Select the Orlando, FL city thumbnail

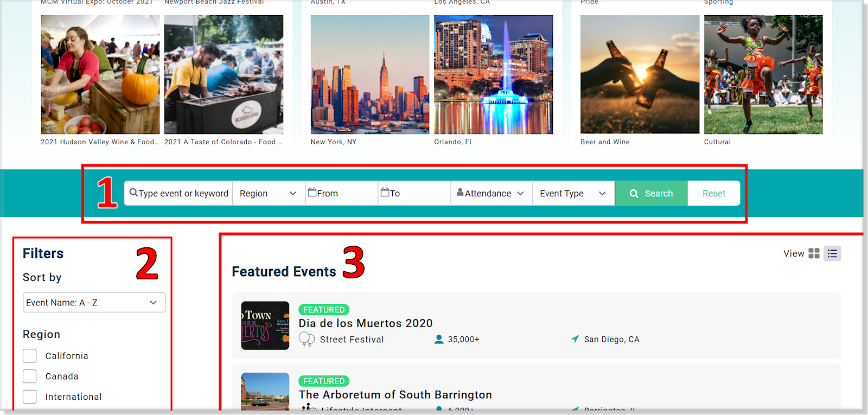tap(493, 75)
